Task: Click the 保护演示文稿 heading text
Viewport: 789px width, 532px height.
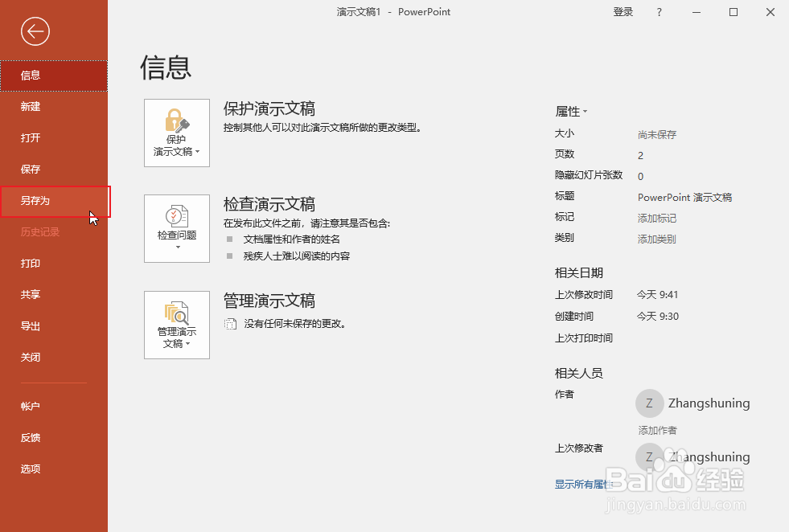Action: click(x=269, y=108)
